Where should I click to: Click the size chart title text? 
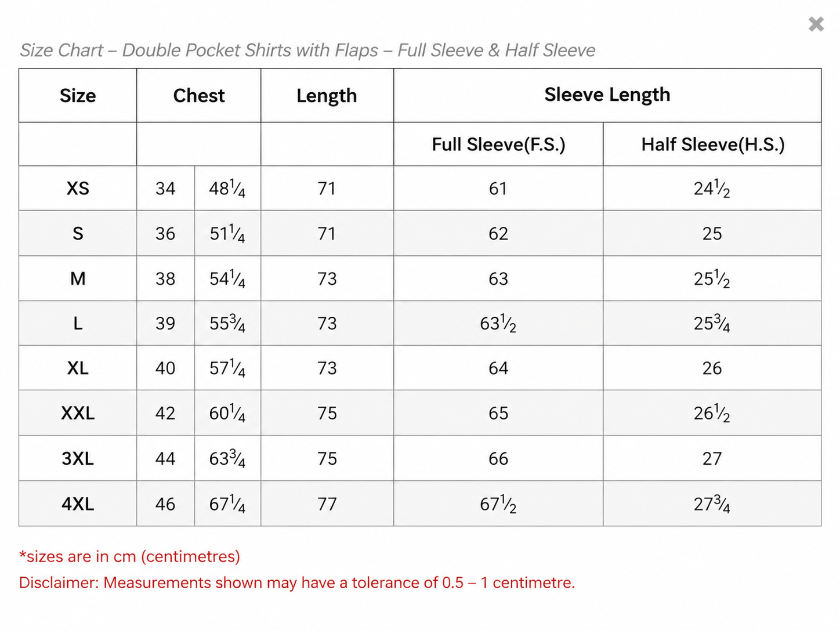(x=307, y=50)
